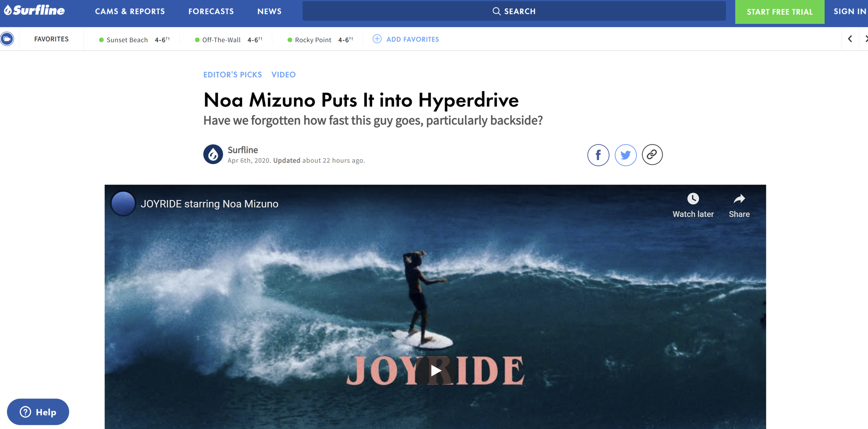Open Editor's Picks category link
This screenshot has height=429, width=868.
(232, 75)
